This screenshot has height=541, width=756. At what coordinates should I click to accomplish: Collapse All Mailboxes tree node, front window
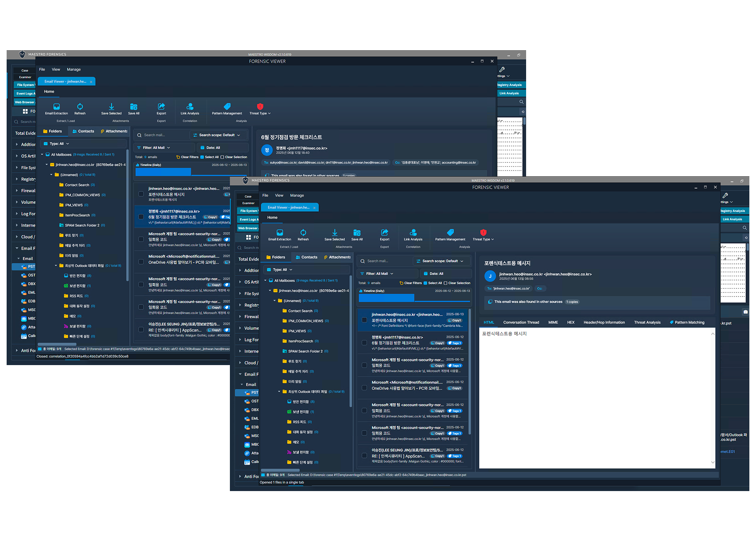pos(266,280)
